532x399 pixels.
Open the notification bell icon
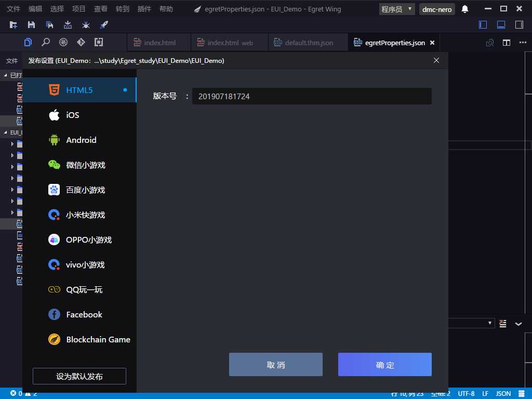pos(465,9)
